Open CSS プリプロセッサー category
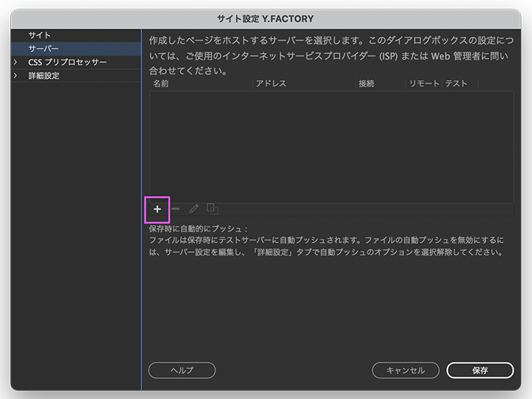Screen dimensions: 532x399 tap(76, 63)
